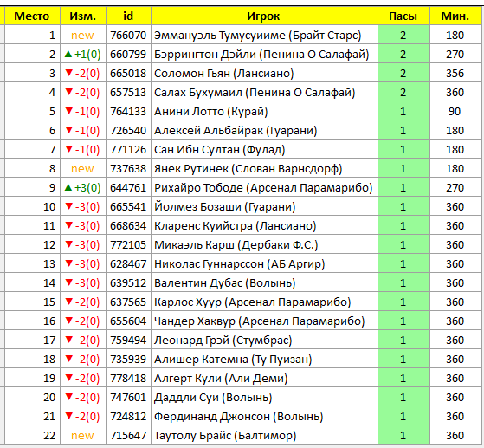This screenshot has height=448, width=484.
Task: Click the 'new' label for Янек Рутинек
Action: tap(82, 169)
